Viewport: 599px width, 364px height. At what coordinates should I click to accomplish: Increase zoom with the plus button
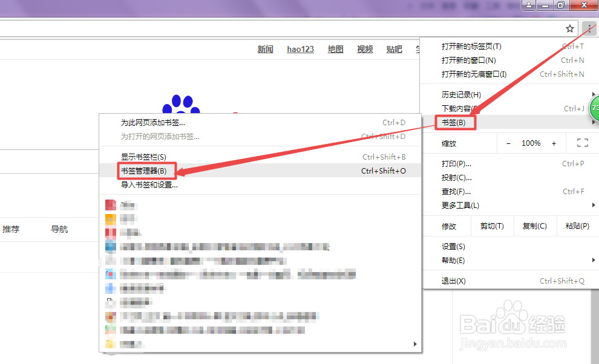(x=554, y=143)
